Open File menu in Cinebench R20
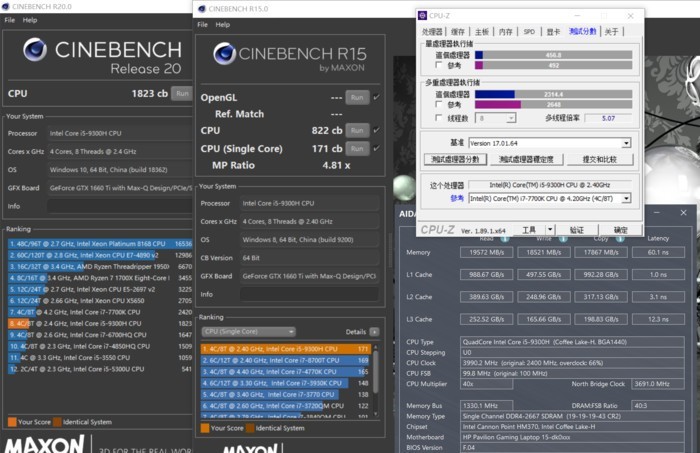Screen dimensions: 700x453 pyautogui.click(x=9, y=20)
